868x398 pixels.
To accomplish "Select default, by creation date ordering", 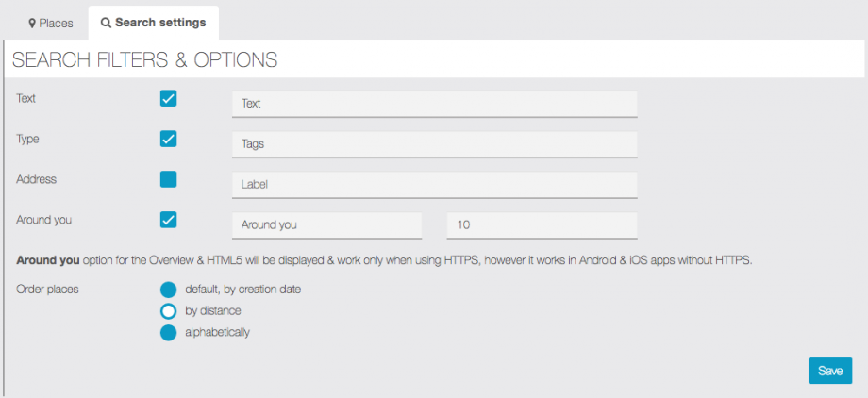I will pos(169,290).
